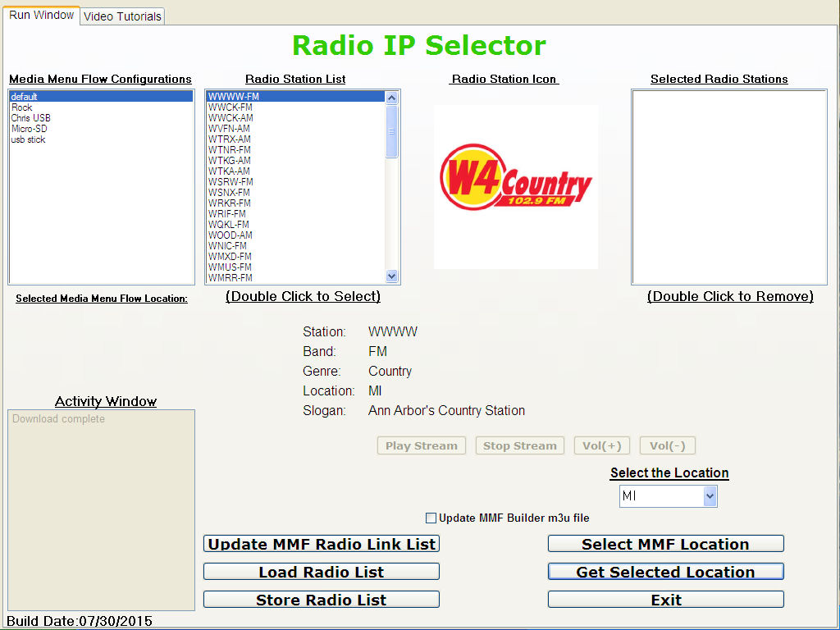The image size is (840, 630).
Task: Switch to the Video Tutorials tab
Action: (x=122, y=16)
